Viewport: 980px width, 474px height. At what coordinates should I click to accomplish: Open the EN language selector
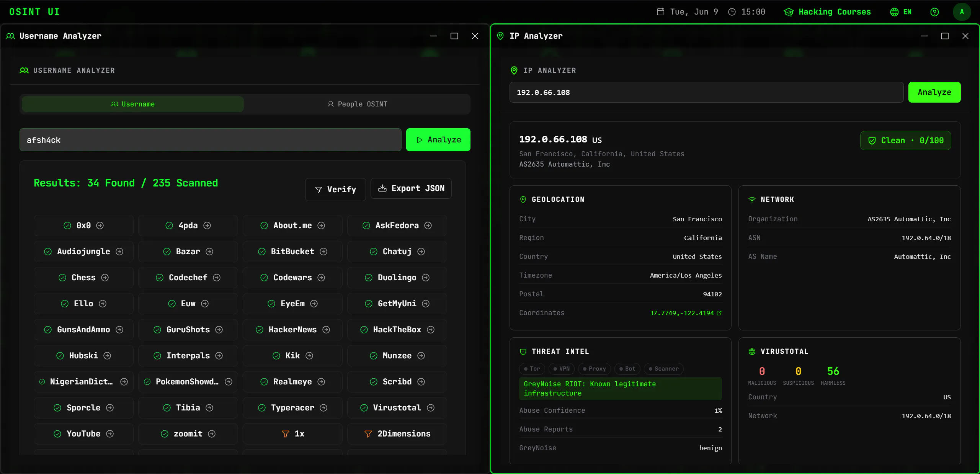(x=901, y=12)
